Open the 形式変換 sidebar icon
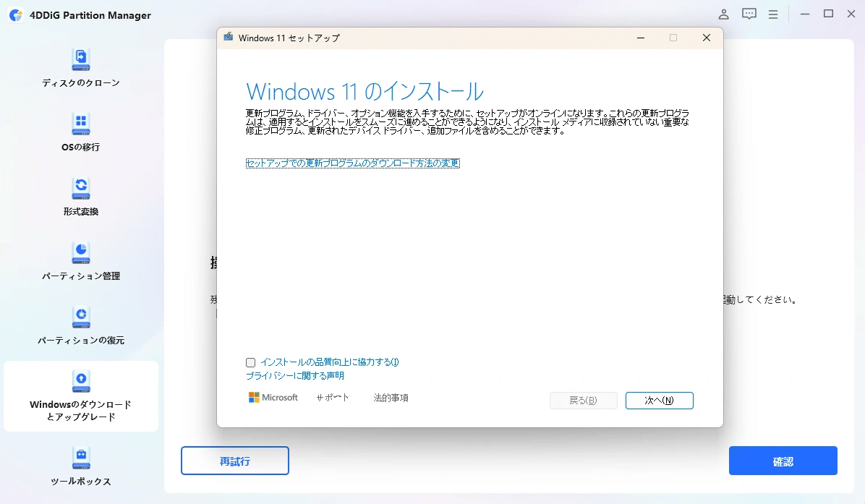This screenshot has height=504, width=865. pos(81,189)
